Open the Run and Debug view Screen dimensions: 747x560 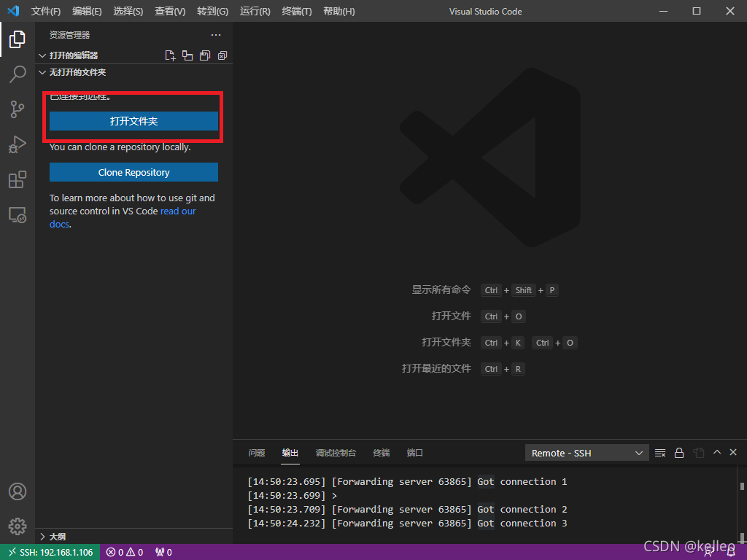pyautogui.click(x=18, y=144)
